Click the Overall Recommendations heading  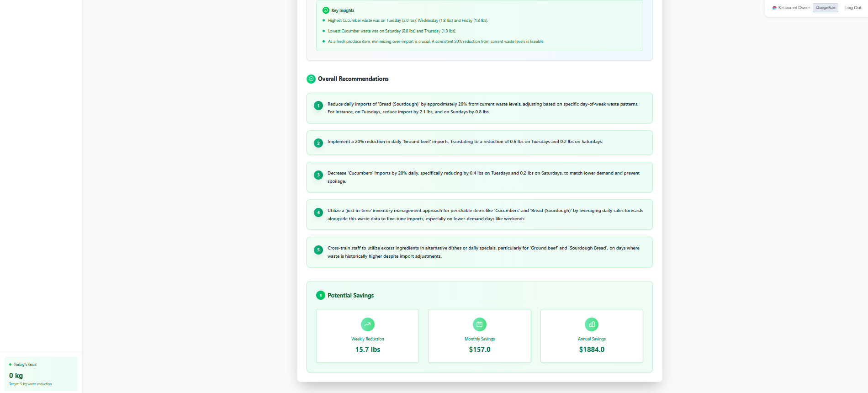point(353,79)
